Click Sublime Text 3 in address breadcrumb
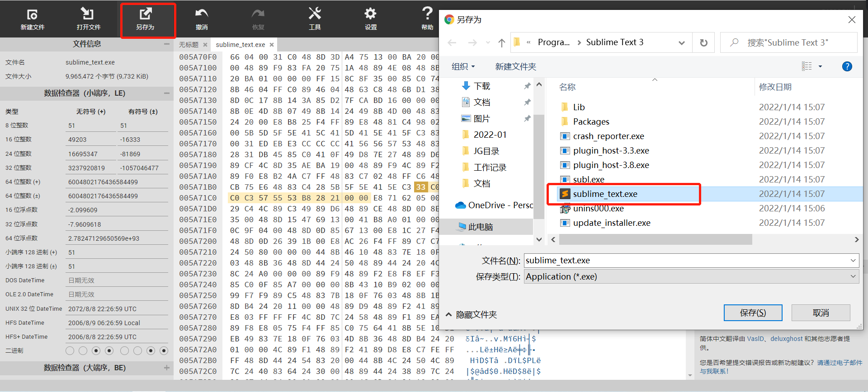 click(615, 42)
